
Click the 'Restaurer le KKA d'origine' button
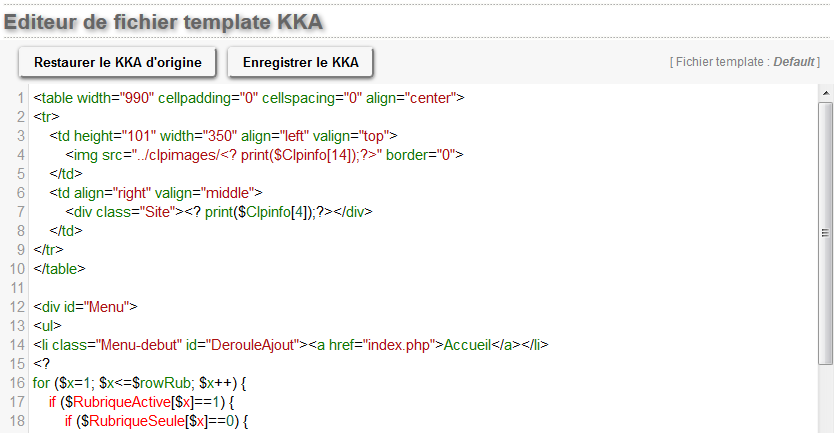pos(118,62)
